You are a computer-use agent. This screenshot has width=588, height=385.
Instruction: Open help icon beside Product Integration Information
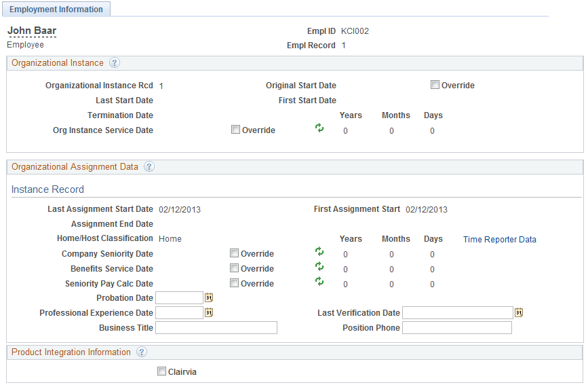[x=141, y=352]
